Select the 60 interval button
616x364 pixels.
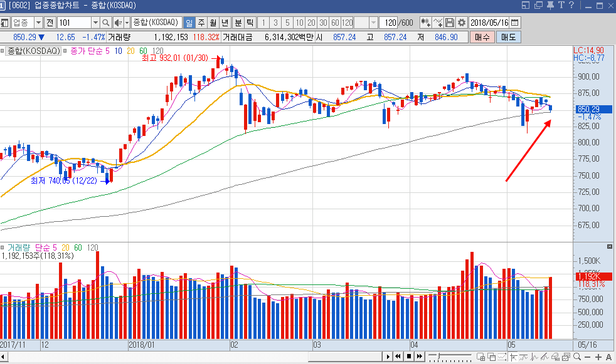[x=335, y=23]
